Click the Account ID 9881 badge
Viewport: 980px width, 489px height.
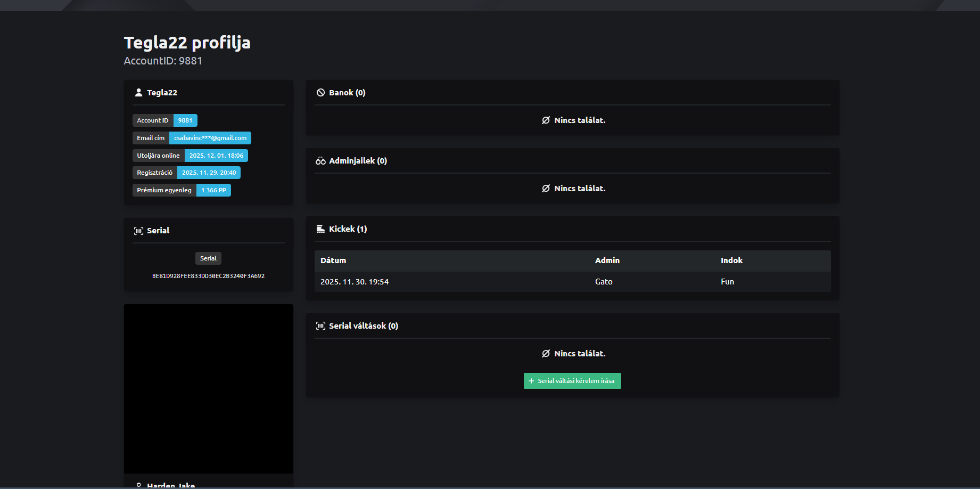click(185, 120)
